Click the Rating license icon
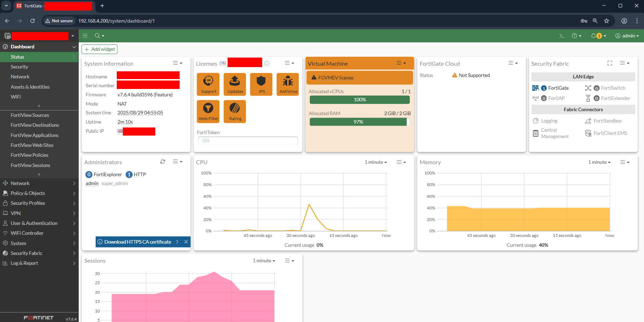This screenshot has width=644, height=322. click(x=235, y=111)
